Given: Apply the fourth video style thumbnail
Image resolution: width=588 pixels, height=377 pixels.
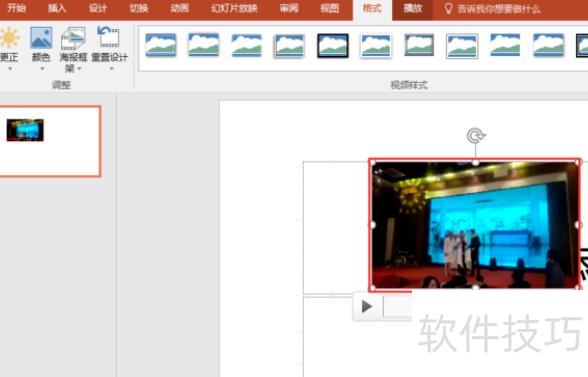Looking at the screenshot, I should point(289,46).
